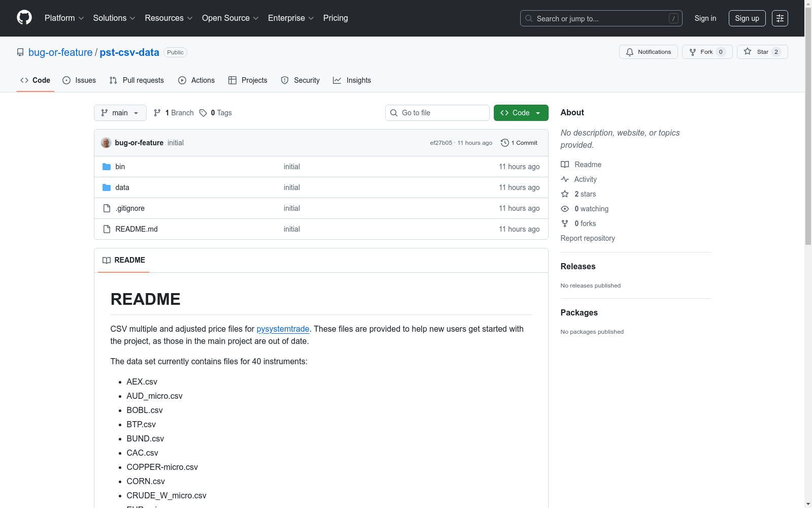Viewport: 812px width, 508px height.
Task: Click the fork icon beside 0 forks
Action: [565, 224]
